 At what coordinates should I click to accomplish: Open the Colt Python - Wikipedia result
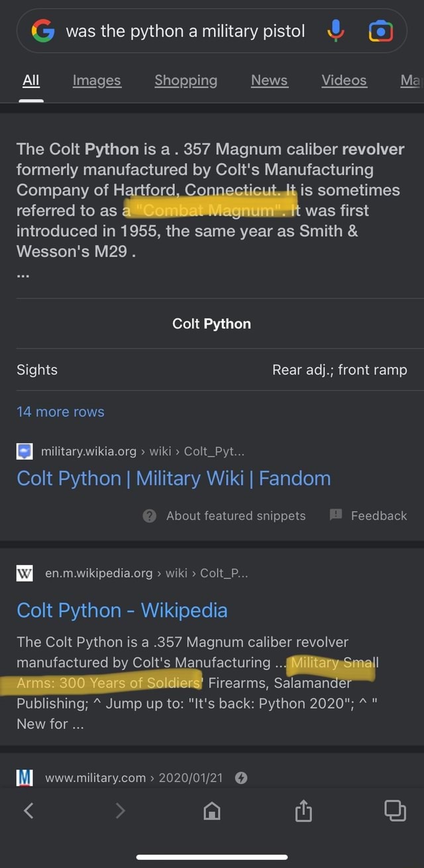(x=122, y=610)
